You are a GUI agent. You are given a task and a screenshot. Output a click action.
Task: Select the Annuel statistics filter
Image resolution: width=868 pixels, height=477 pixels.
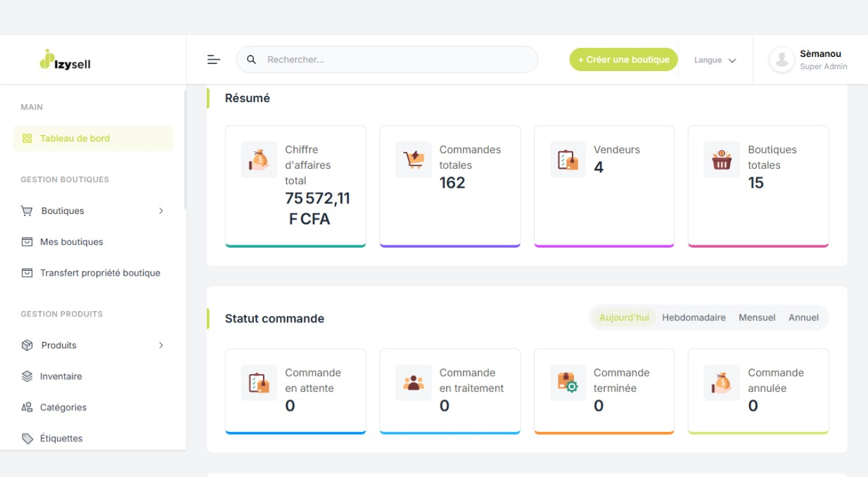pyautogui.click(x=803, y=317)
